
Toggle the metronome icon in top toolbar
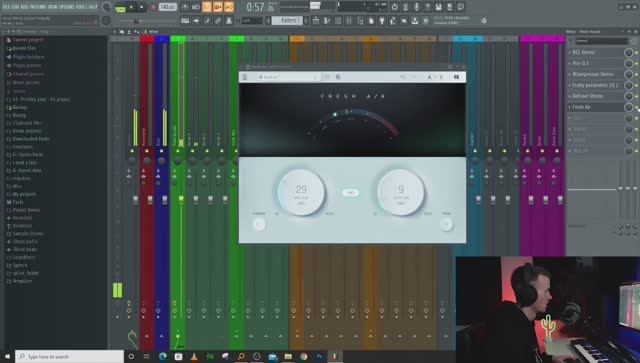pos(185,7)
